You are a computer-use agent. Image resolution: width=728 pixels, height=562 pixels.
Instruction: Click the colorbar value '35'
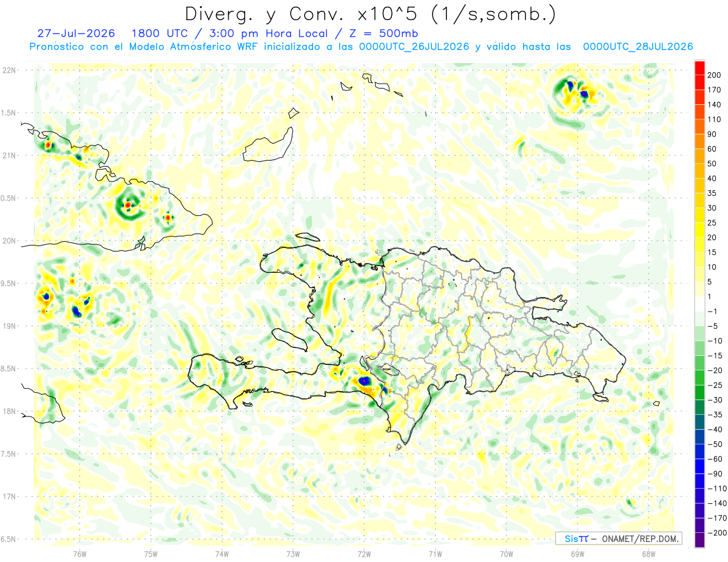click(x=712, y=193)
